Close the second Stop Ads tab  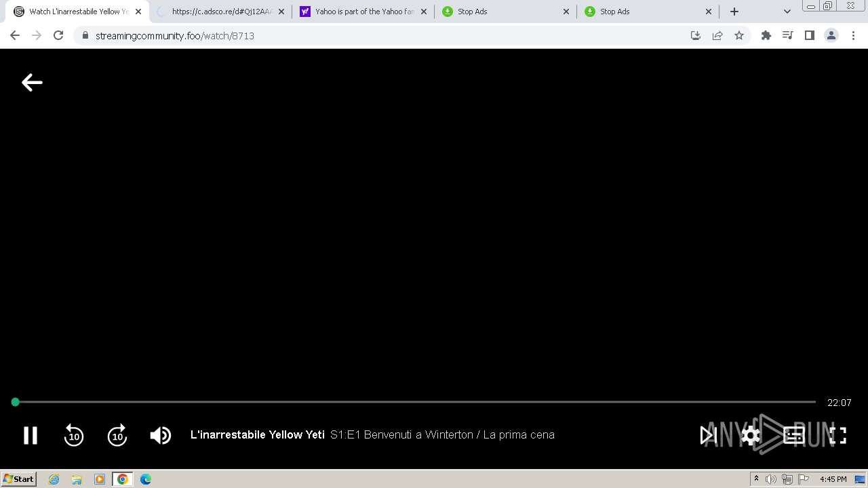pos(709,12)
